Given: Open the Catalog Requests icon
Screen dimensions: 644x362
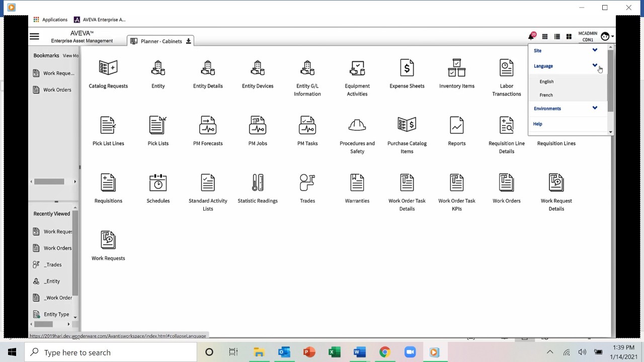Looking at the screenshot, I should point(108,68).
